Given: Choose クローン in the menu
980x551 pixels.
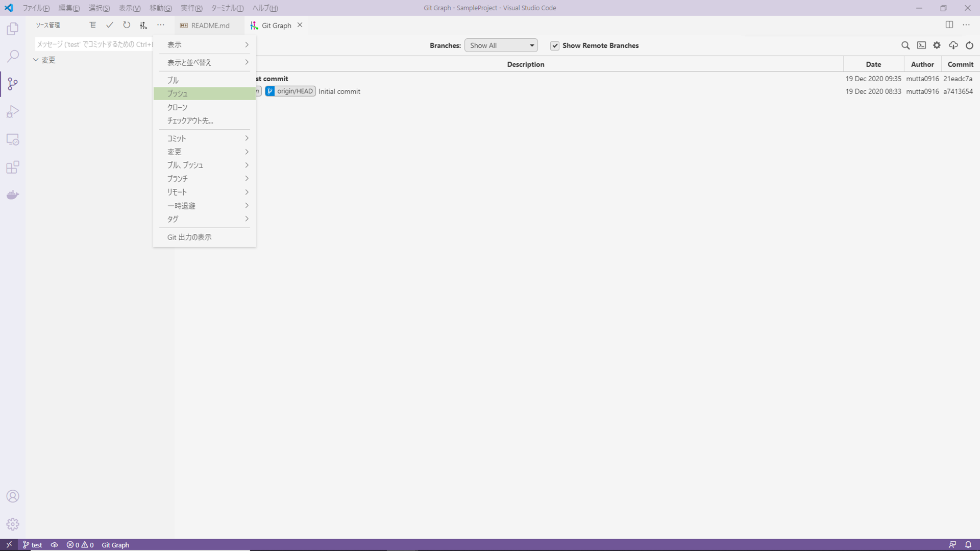Looking at the screenshot, I should [x=205, y=107].
